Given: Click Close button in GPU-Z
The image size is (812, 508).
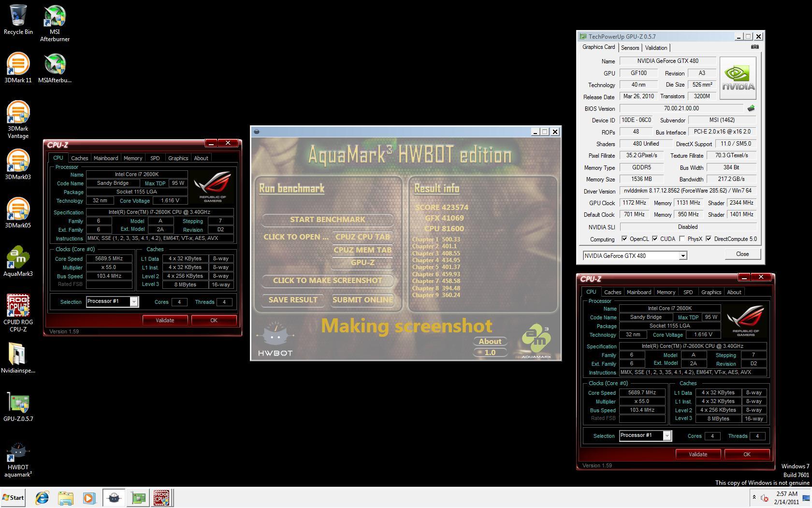Looking at the screenshot, I should 742,254.
